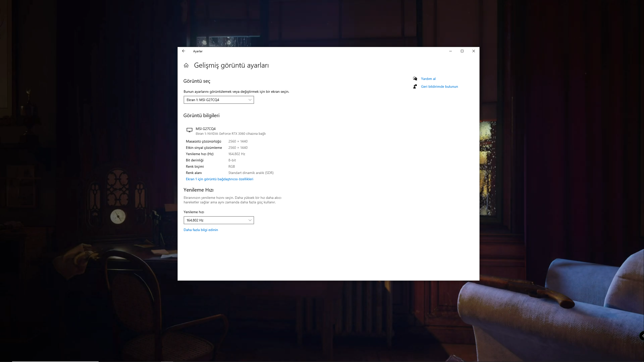Click the person icon beside Geri bildirimde bulunun

pos(415,86)
